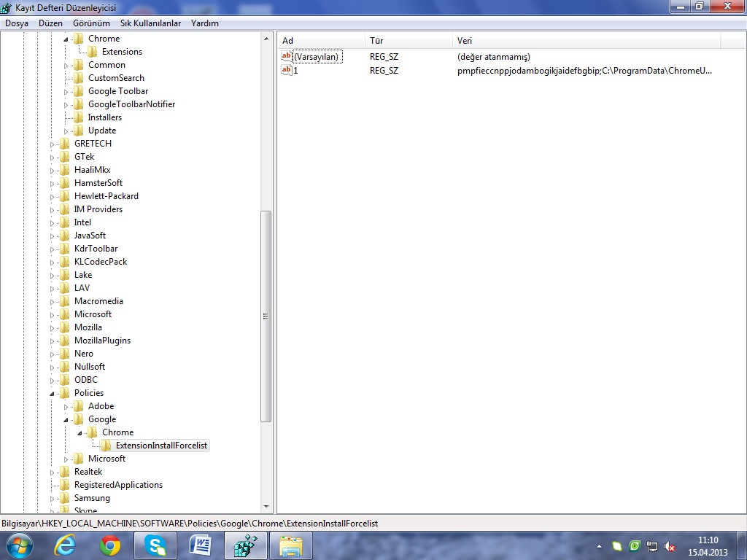Select the (Varsayılan) value name
This screenshot has width=747, height=560.
[317, 57]
